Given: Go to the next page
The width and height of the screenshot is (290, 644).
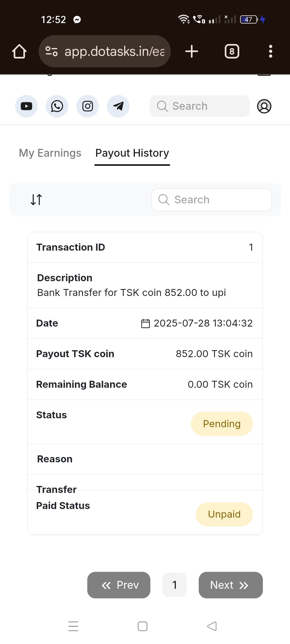Looking at the screenshot, I should 230,585.
